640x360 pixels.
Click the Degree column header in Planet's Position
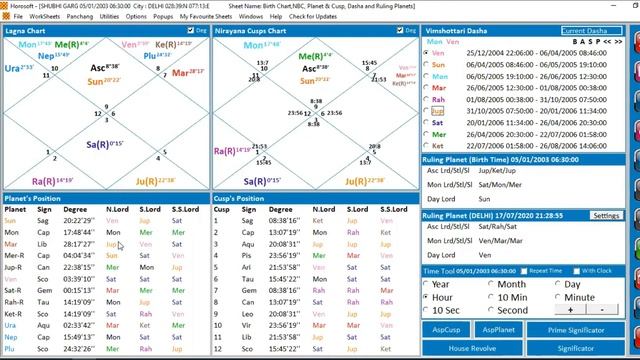(x=75, y=209)
